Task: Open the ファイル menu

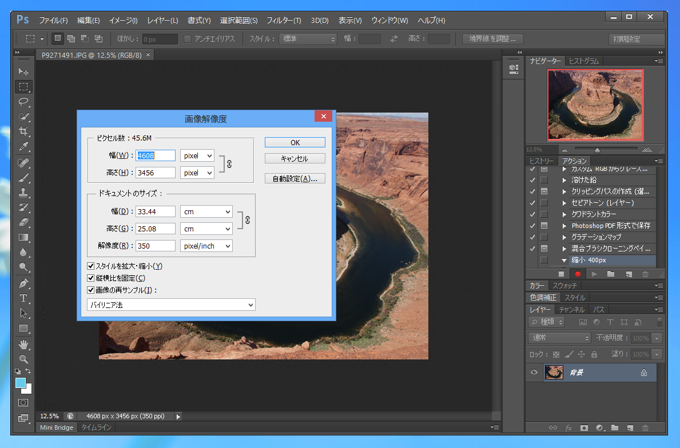Action: click(x=53, y=20)
